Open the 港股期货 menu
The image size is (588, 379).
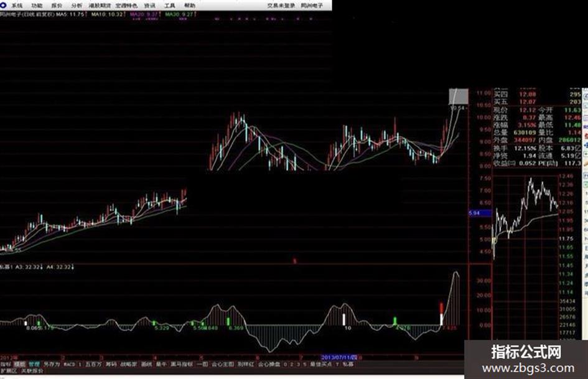[x=100, y=6]
